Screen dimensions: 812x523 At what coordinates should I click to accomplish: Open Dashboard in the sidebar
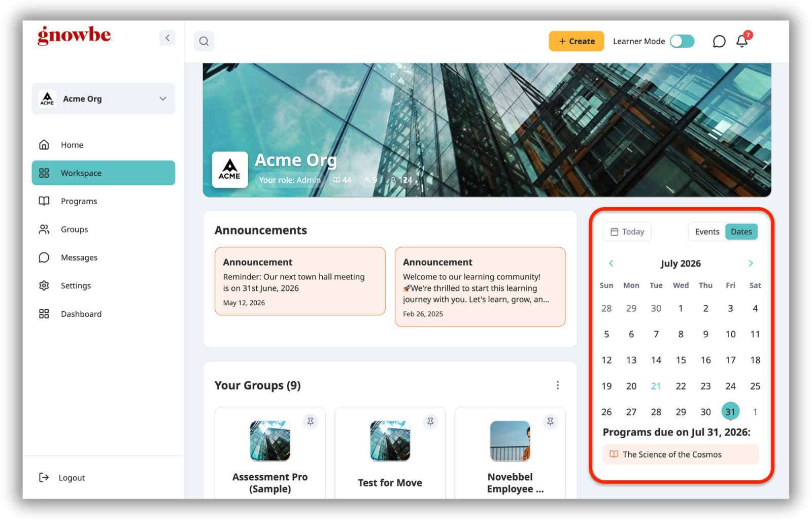click(x=104, y=314)
